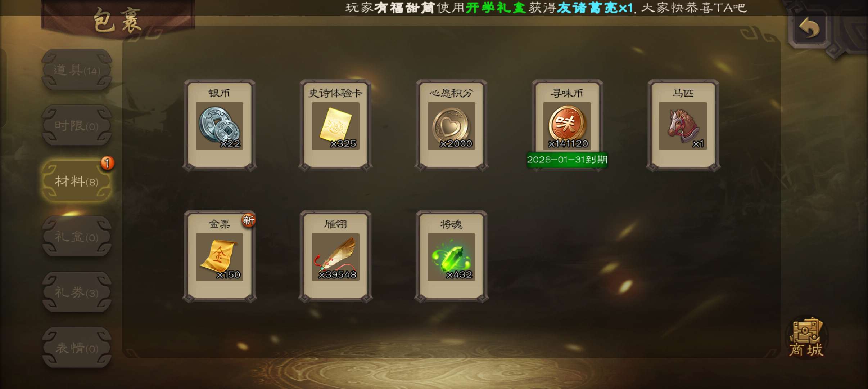Select the 材料(8) tab
868x389 pixels.
point(76,181)
